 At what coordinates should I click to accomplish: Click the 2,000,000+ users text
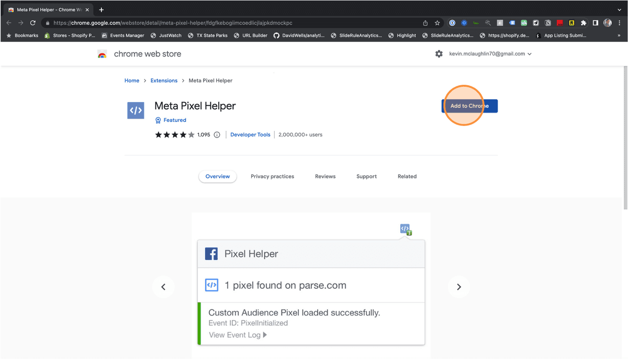pos(300,134)
